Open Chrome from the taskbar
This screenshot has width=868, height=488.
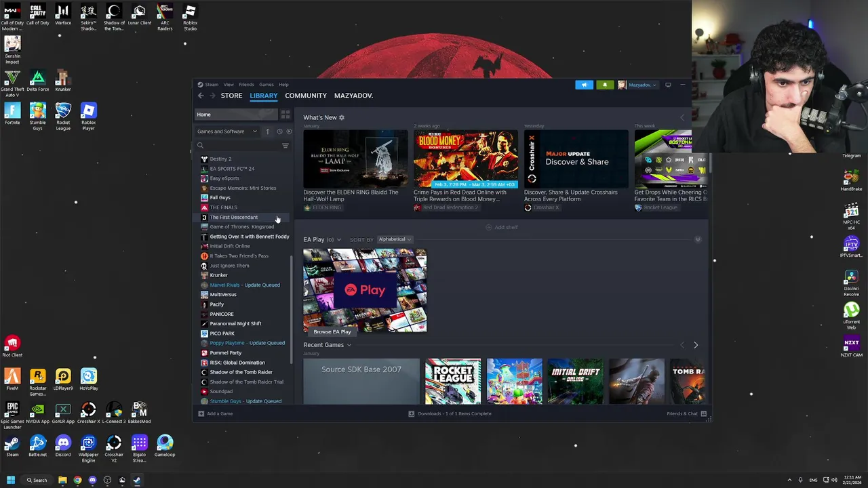[x=77, y=480]
